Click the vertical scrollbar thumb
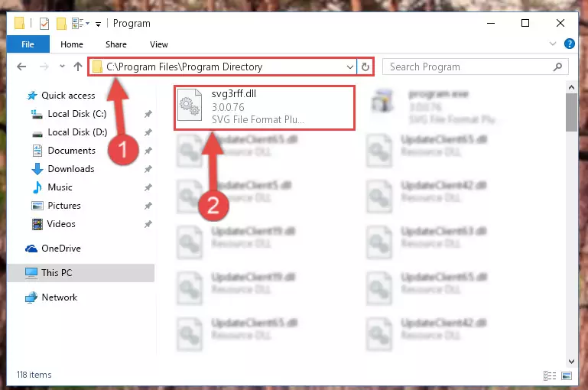 [x=571, y=112]
